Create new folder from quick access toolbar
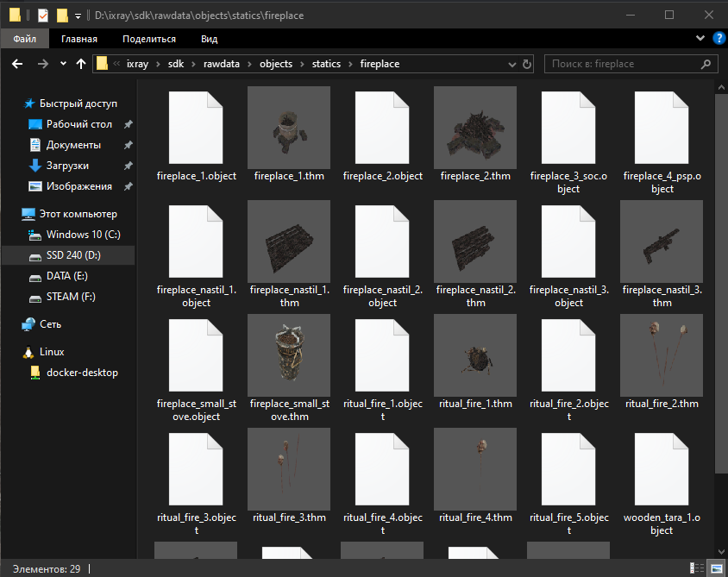Image resolution: width=728 pixels, height=577 pixels. click(62, 16)
